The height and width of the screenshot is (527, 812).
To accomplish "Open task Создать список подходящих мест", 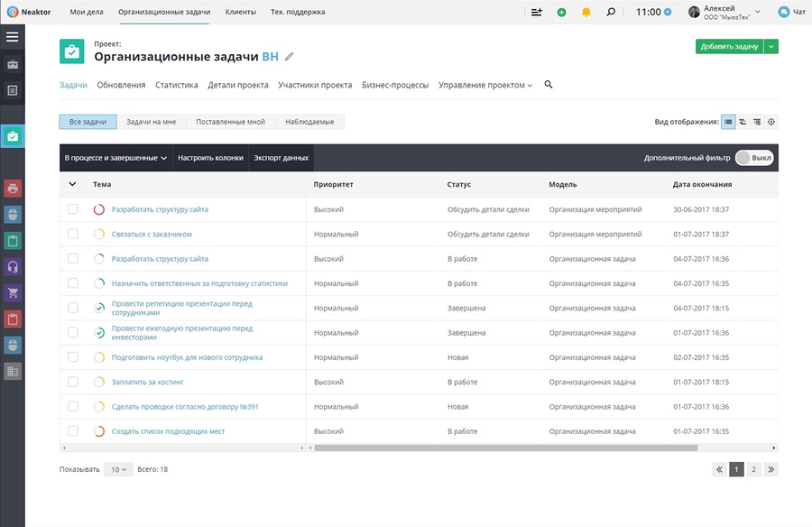I will click(x=169, y=431).
